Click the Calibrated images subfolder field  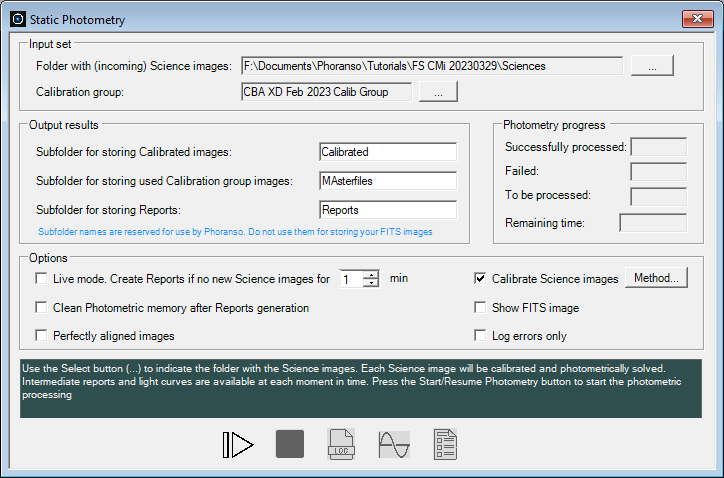(x=387, y=152)
